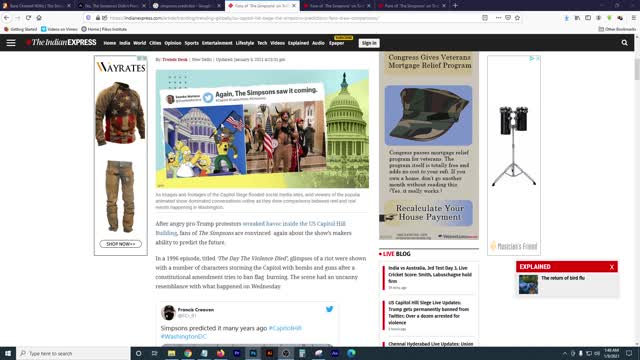The image size is (640, 360).
Task: Open Entertainment section in nav bar
Action: (x=217, y=43)
